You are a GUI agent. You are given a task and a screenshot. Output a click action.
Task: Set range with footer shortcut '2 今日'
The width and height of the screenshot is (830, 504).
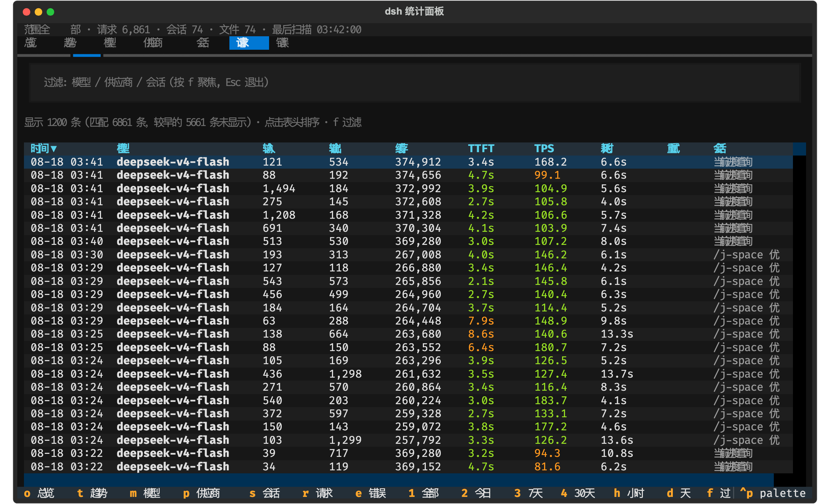click(x=476, y=493)
